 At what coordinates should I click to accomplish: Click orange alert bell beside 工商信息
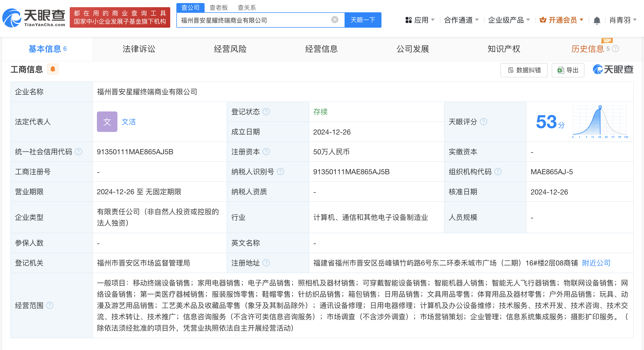click(53, 69)
